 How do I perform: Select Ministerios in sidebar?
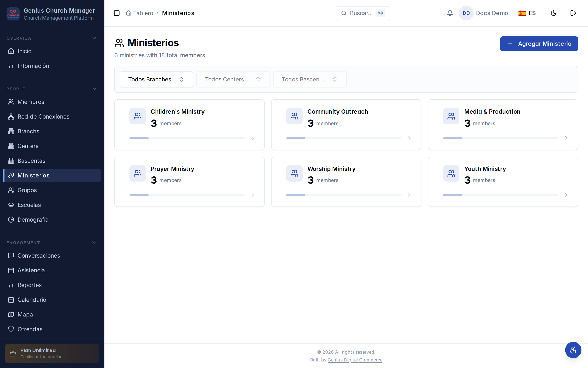[52, 175]
